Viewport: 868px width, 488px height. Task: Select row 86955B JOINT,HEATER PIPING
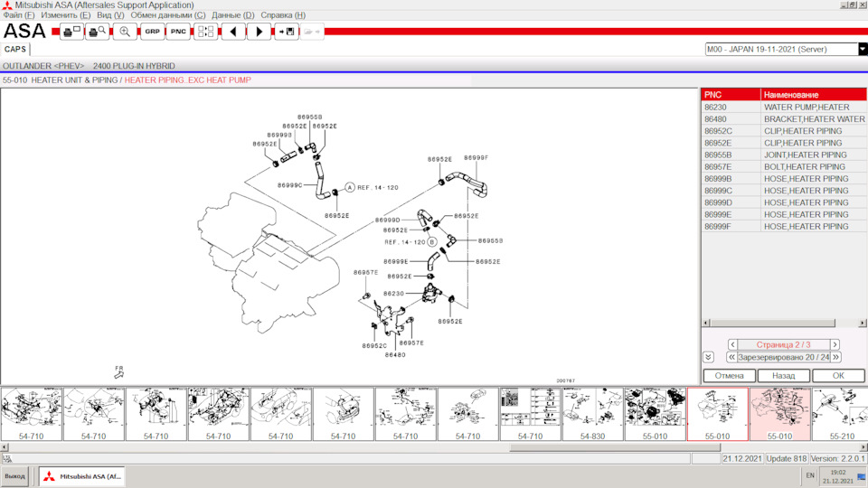click(784, 155)
